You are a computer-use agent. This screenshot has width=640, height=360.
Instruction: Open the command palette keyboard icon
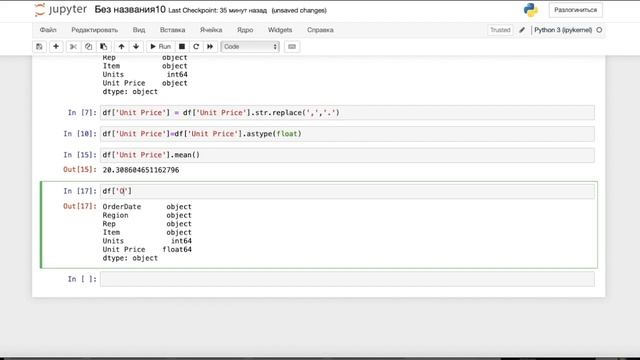tap(292, 47)
